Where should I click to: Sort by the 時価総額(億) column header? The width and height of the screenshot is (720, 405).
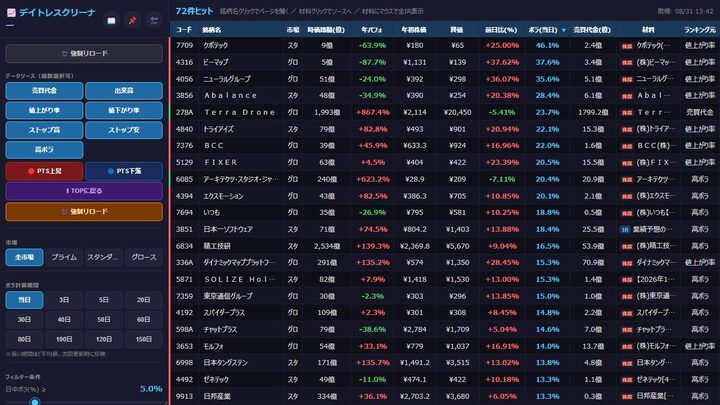(326, 30)
